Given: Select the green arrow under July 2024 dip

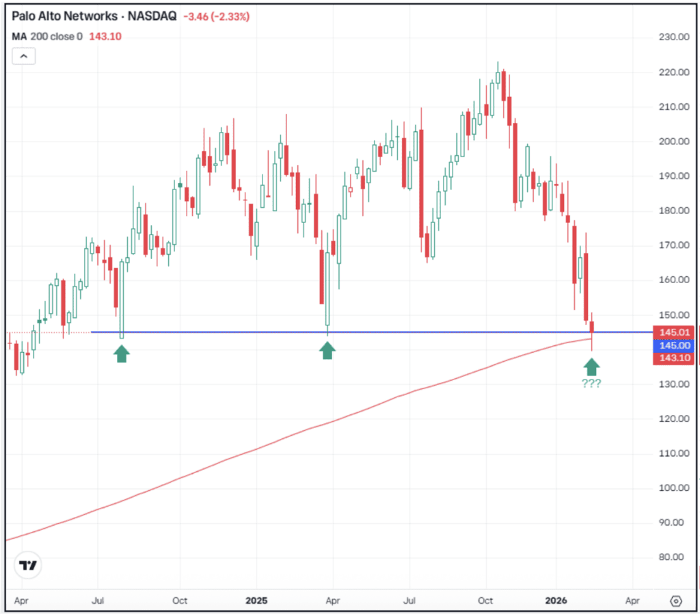Looking at the screenshot, I should click(x=121, y=354).
